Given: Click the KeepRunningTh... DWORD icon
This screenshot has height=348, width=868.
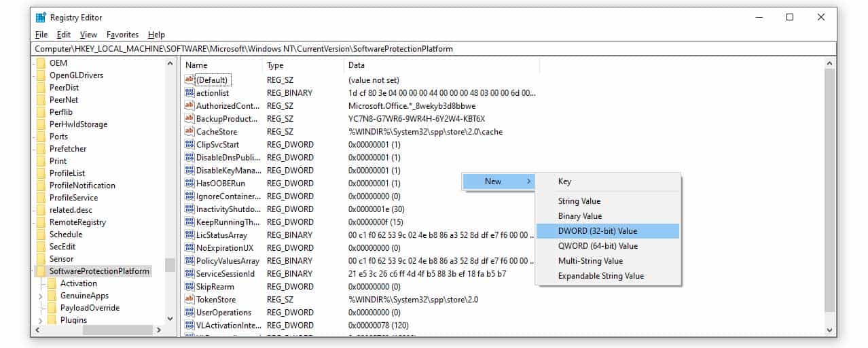Looking at the screenshot, I should pos(189,222).
